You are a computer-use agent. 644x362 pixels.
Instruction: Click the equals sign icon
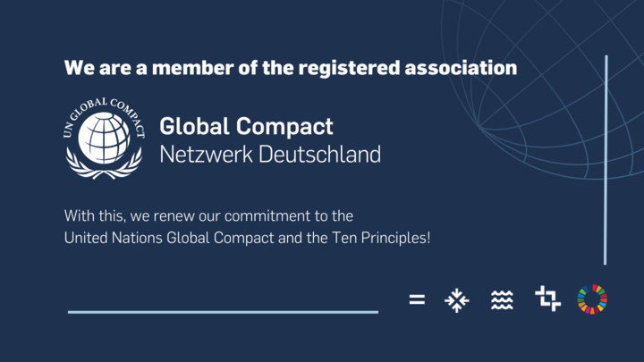click(x=417, y=299)
